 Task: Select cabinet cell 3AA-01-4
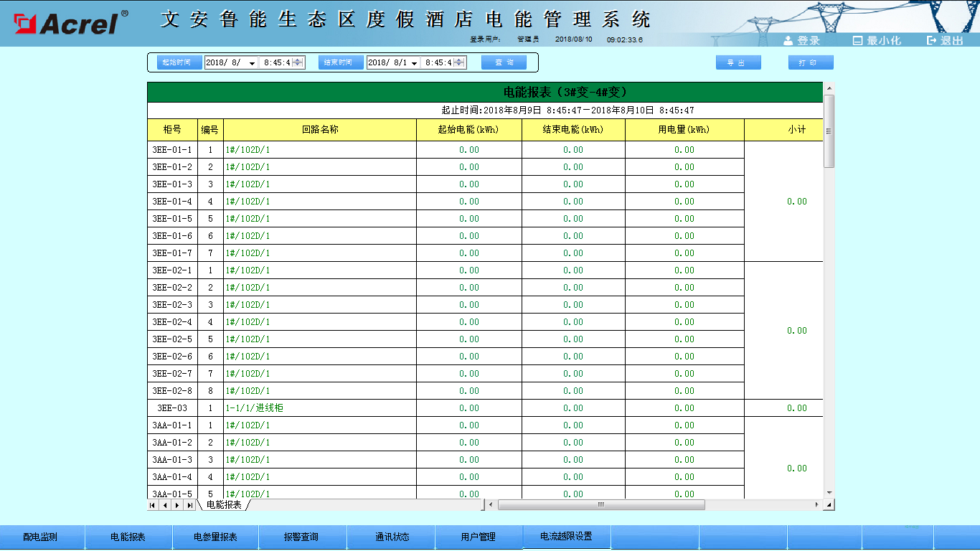[172, 477]
